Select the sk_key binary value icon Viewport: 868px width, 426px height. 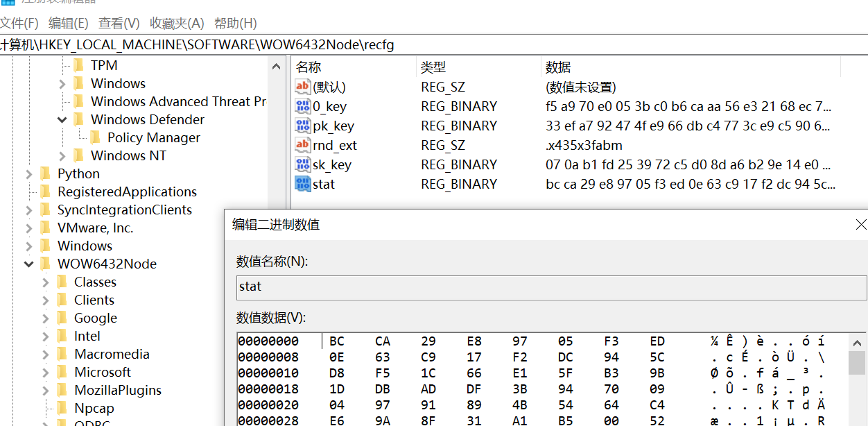(303, 164)
